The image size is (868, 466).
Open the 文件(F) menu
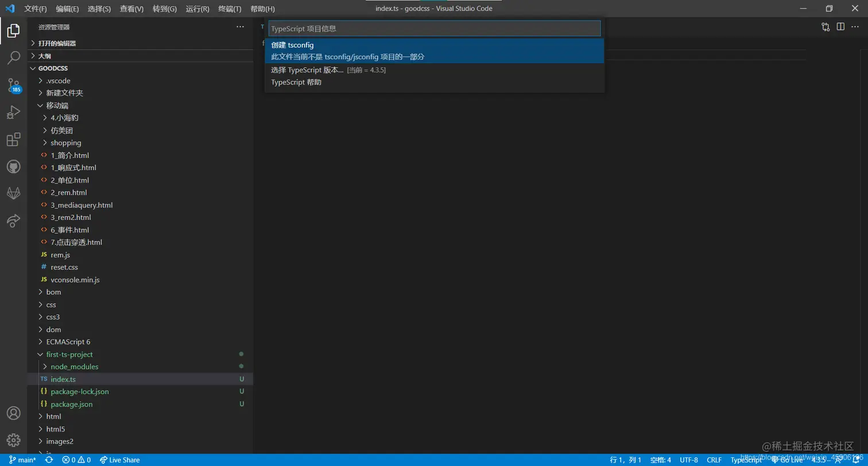tap(36, 9)
